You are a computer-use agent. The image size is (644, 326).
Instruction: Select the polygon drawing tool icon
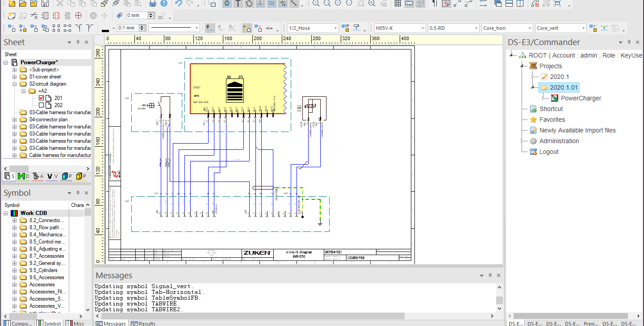[249, 4]
